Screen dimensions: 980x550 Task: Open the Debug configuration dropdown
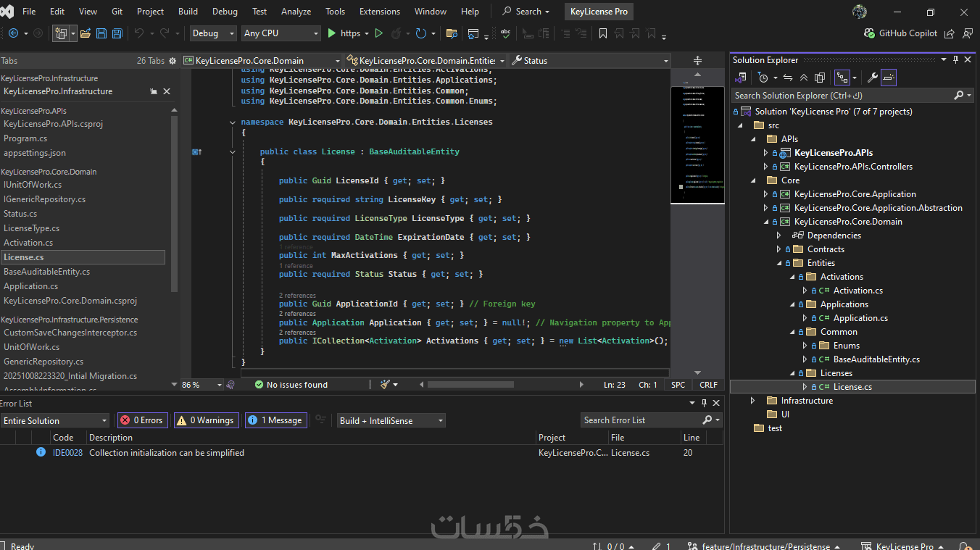[x=213, y=33]
